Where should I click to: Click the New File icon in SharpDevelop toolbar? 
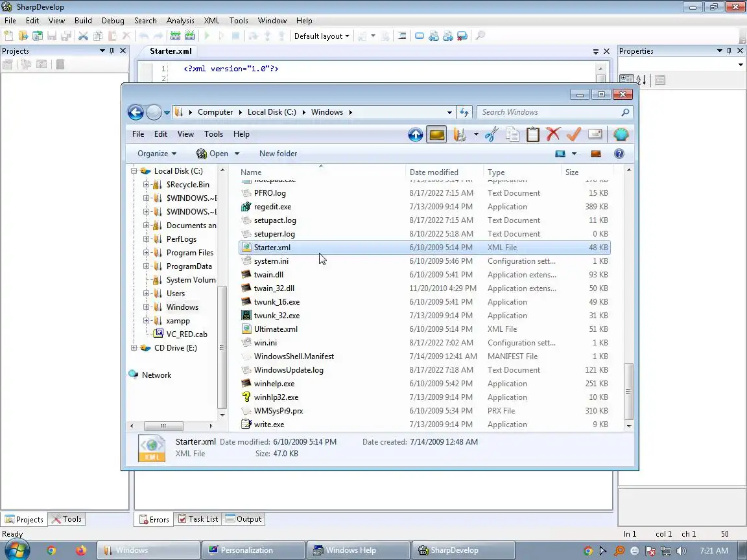pyautogui.click(x=8, y=36)
